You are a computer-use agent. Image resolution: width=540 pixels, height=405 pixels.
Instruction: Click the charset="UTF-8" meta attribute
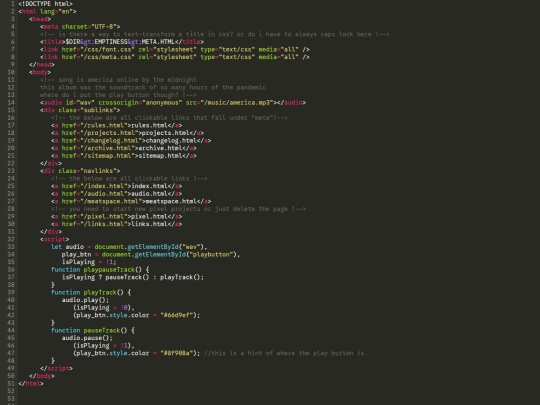pos(89,27)
